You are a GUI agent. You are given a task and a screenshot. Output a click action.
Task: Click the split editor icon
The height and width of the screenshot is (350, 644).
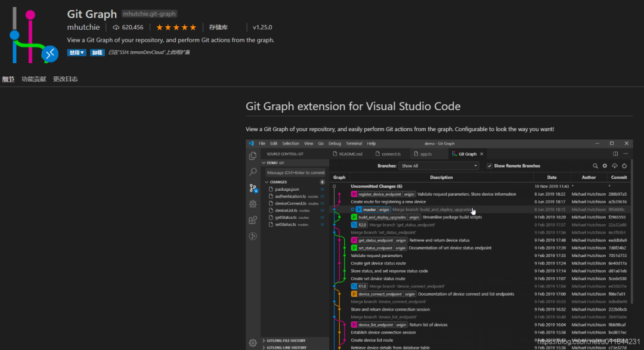pyautogui.click(x=615, y=154)
